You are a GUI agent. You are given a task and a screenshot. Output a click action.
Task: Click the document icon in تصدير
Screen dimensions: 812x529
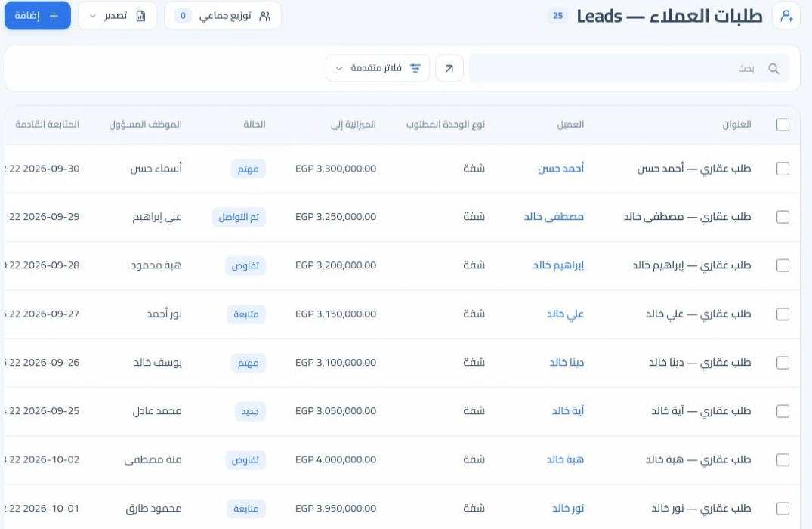pos(140,16)
